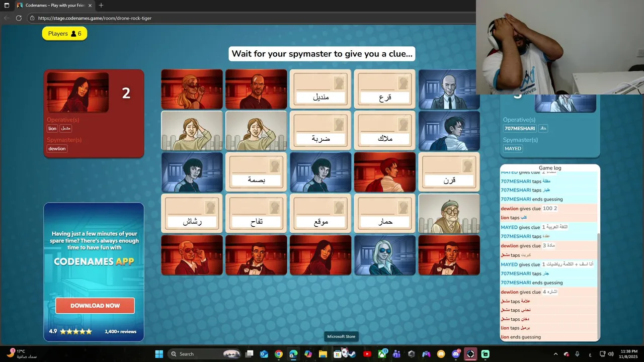
Task: Tap the word card رشاش
Action: pos(192,213)
